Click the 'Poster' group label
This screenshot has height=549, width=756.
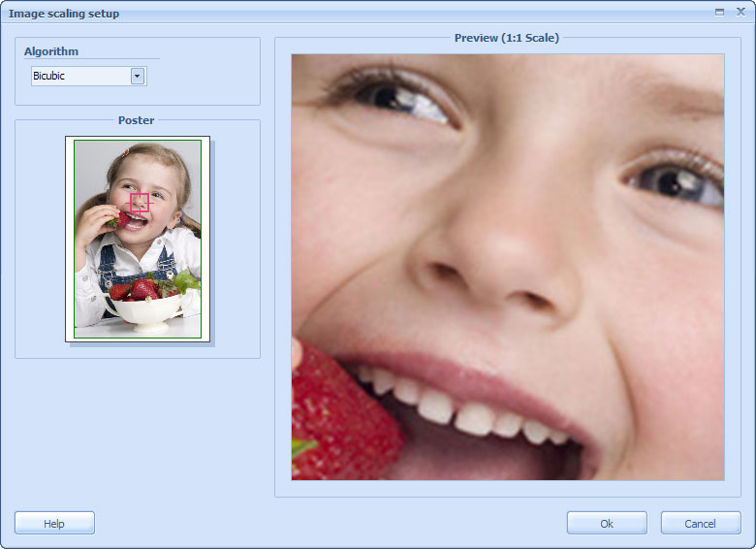[x=136, y=120]
